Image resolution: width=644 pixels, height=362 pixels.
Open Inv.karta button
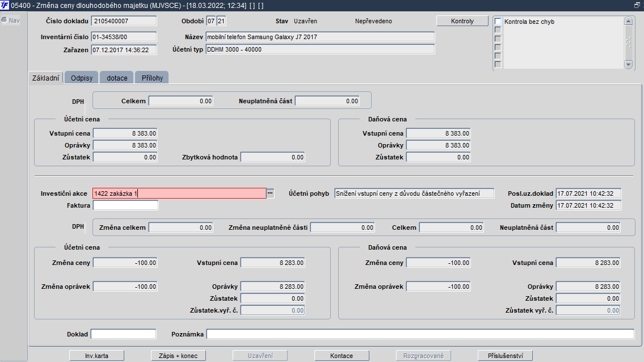96,356
